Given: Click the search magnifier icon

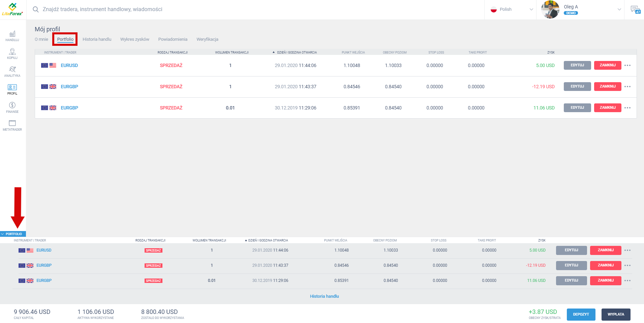Looking at the screenshot, I should pos(36,9).
